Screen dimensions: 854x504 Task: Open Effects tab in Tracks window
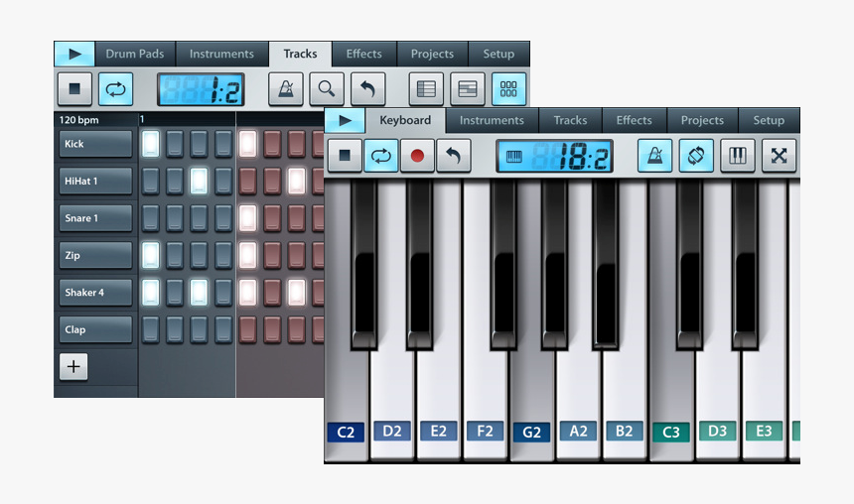click(363, 54)
